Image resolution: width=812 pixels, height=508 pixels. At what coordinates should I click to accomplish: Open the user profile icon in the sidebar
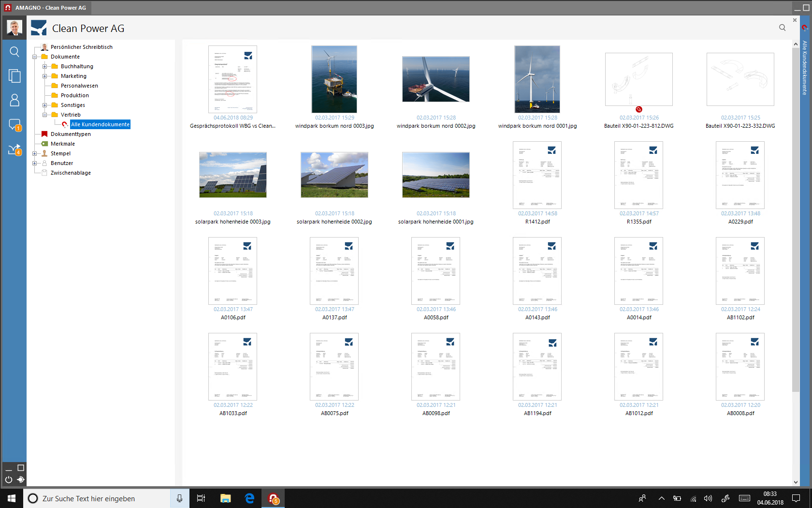click(x=14, y=100)
